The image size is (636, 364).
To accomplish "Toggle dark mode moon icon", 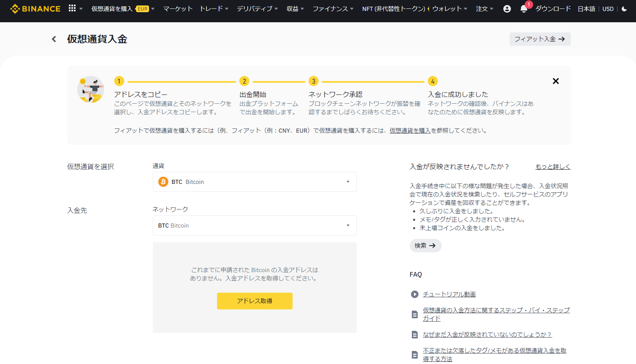I will [x=624, y=9].
